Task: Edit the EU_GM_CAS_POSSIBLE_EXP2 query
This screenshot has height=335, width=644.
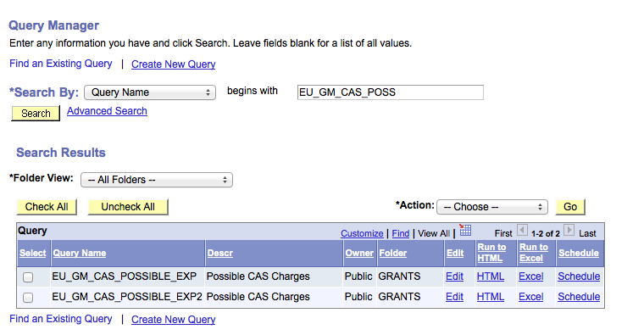Action: tap(455, 297)
